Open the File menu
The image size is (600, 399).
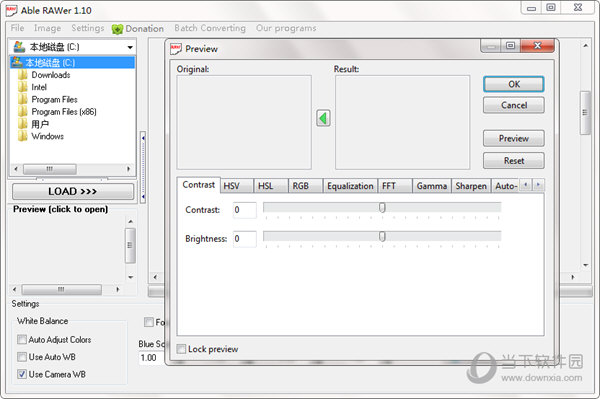coord(17,28)
